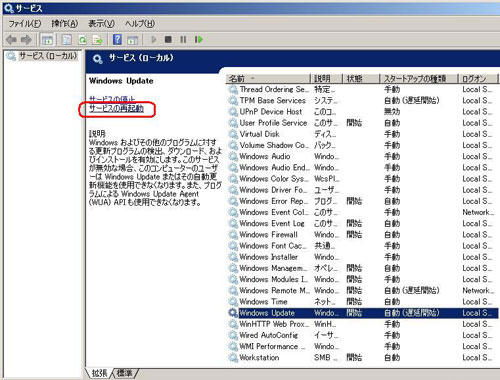The image size is (500, 380).
Task: Select the Windows Installer service icon
Action: 233,257
